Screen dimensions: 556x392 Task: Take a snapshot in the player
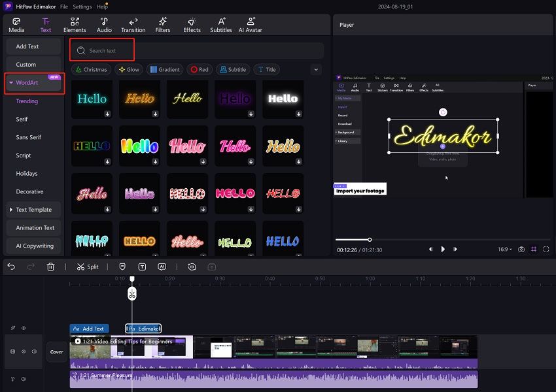[521, 250]
